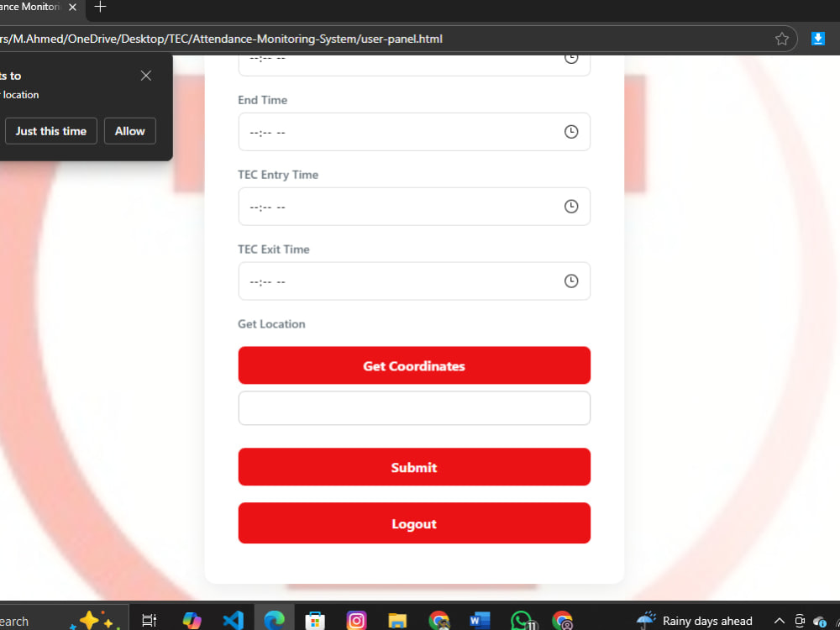This screenshot has width=840, height=630.
Task: Switch to Microsoft Edge on taskbar
Action: pyautogui.click(x=275, y=621)
